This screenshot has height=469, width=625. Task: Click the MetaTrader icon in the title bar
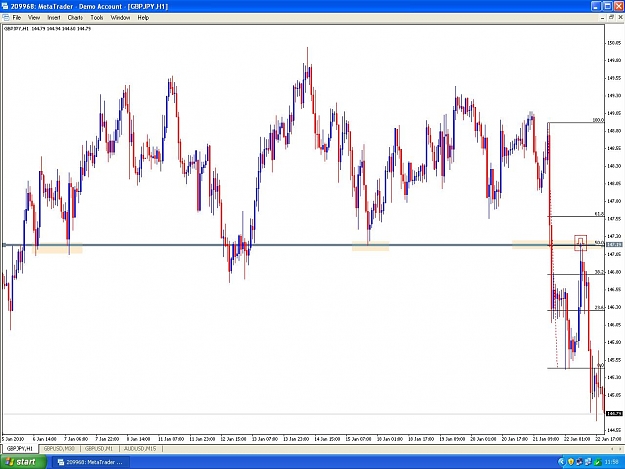tap(5, 6)
